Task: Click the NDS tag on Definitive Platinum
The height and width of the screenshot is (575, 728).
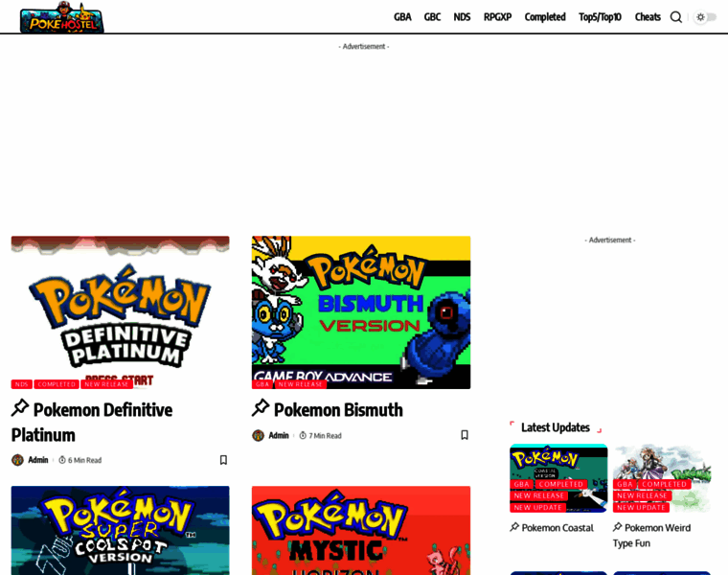Action: coord(21,384)
